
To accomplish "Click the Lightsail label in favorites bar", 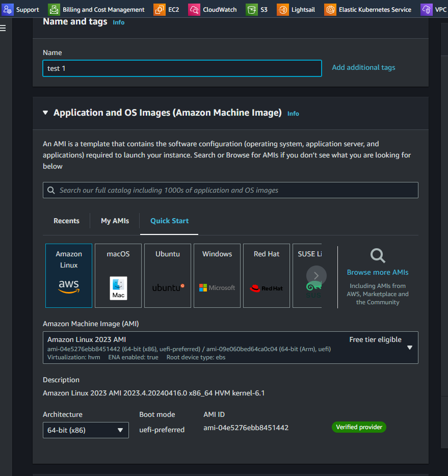I will click(x=303, y=10).
